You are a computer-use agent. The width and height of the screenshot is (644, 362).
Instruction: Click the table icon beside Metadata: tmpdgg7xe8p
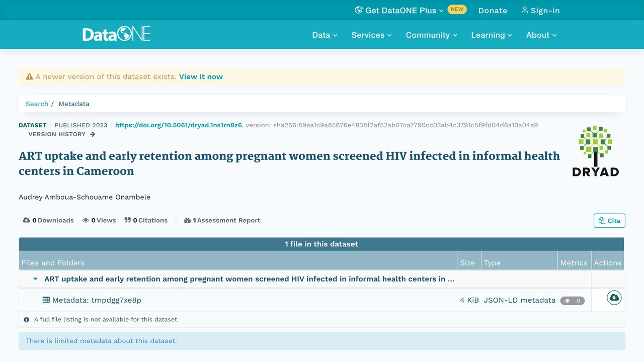point(46,300)
